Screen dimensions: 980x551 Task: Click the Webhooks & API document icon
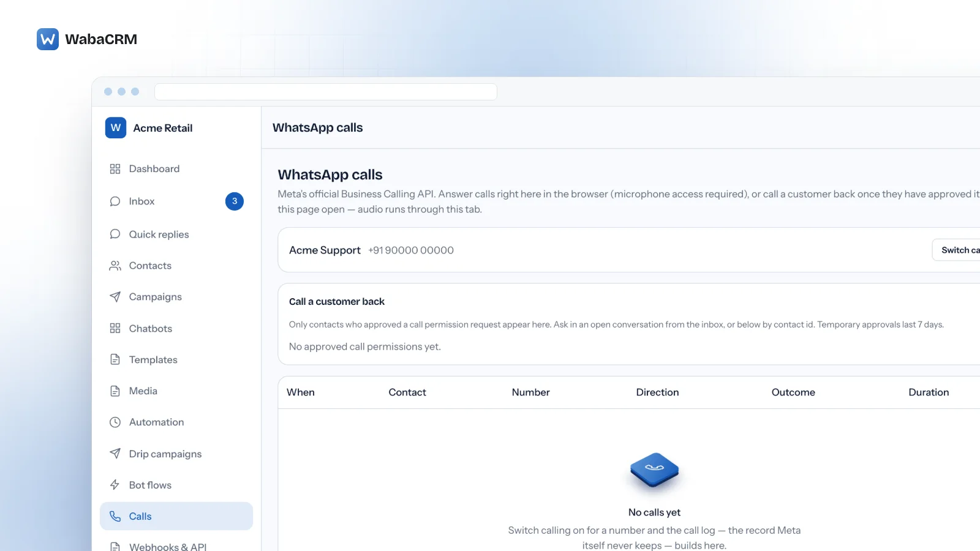115,547
